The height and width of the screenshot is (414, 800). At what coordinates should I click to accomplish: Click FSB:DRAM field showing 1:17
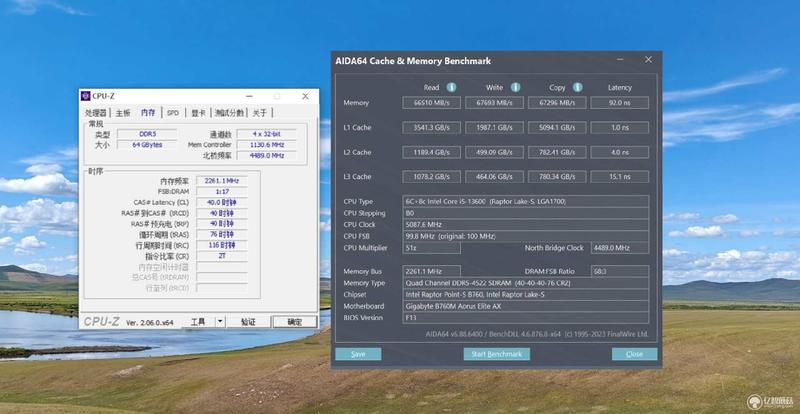(221, 191)
